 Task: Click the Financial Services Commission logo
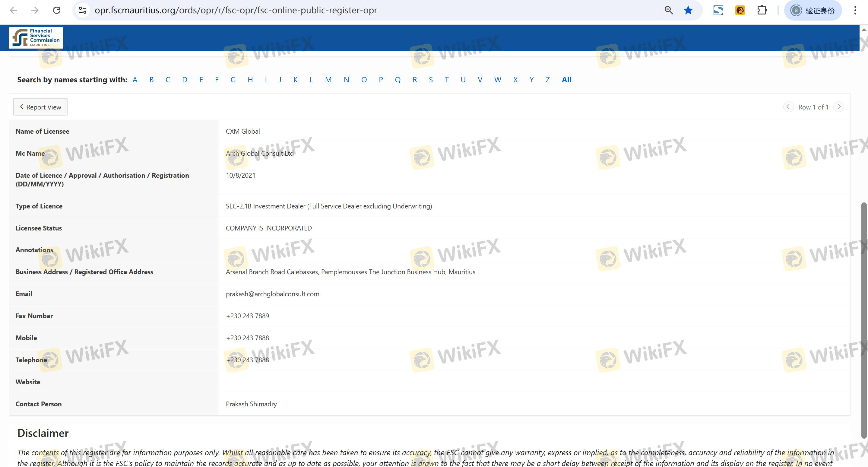[x=36, y=37]
